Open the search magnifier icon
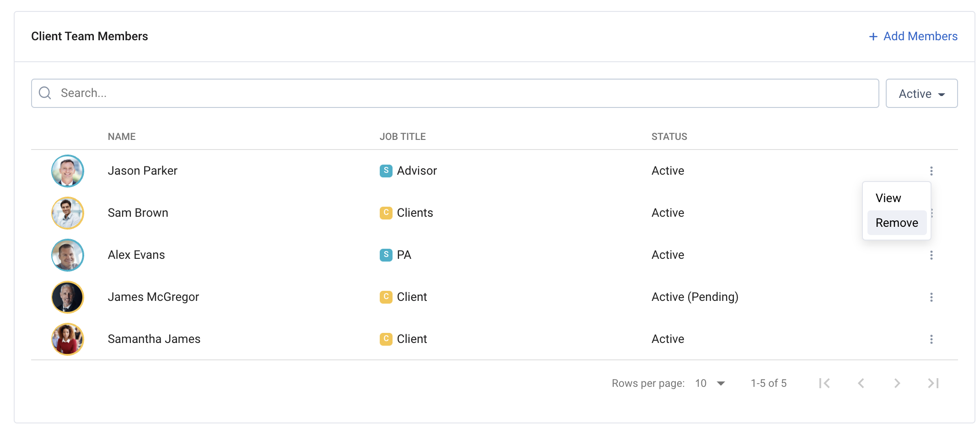Viewport: 980px width, 428px height. pos(45,93)
